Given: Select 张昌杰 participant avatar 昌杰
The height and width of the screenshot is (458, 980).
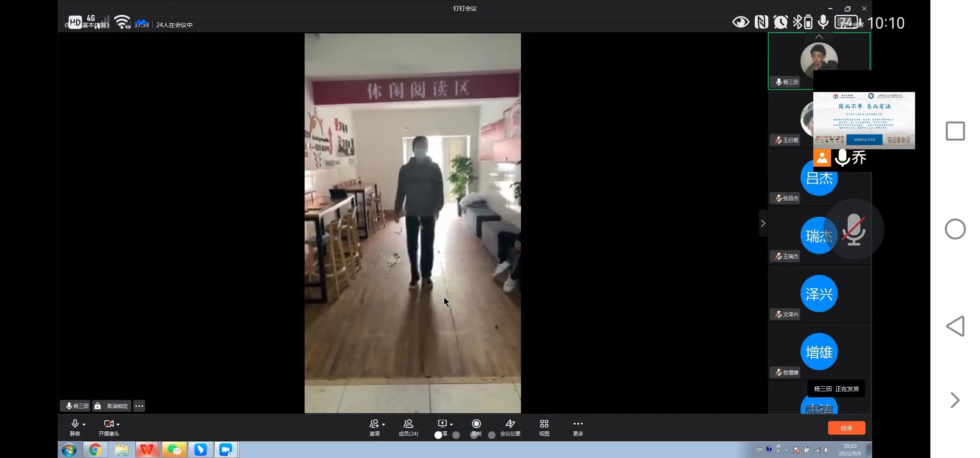Looking at the screenshot, I should [819, 178].
